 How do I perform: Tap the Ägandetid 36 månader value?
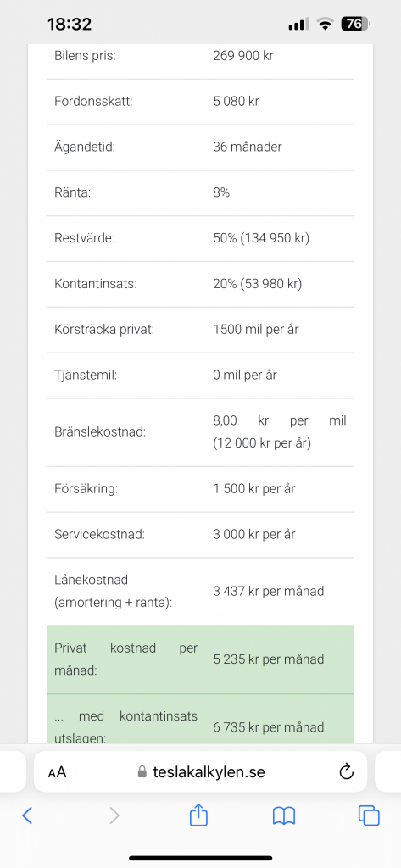[247, 147]
